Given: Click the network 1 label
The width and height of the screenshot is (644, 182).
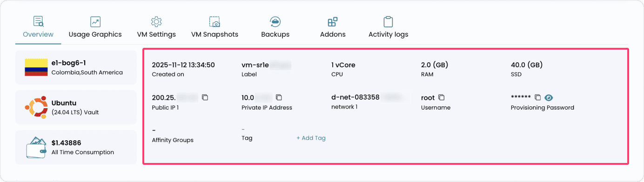Looking at the screenshot, I should coord(344,107).
